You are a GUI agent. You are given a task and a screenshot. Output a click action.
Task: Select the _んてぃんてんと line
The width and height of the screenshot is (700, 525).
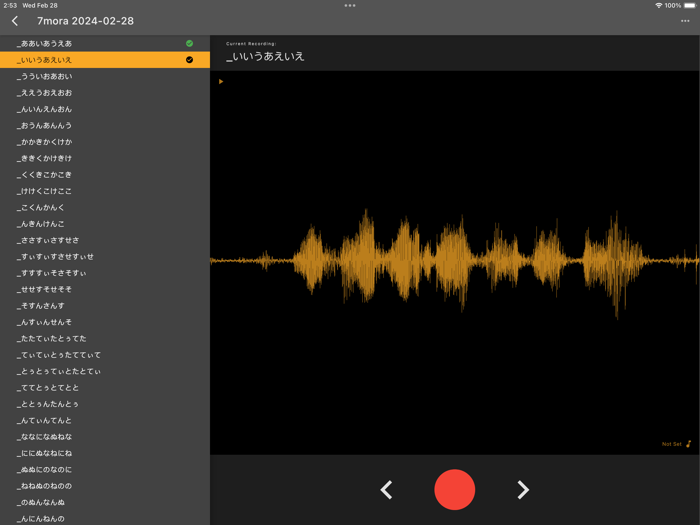pyautogui.click(x=105, y=421)
